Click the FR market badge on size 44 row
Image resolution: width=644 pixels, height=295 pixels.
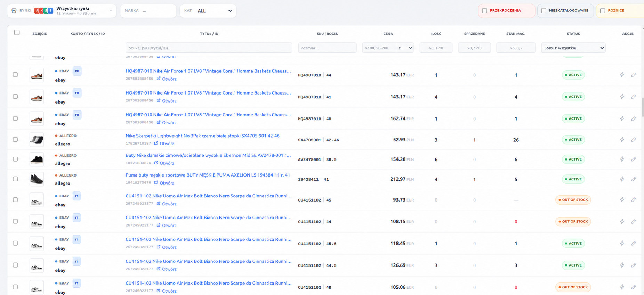coord(77,71)
